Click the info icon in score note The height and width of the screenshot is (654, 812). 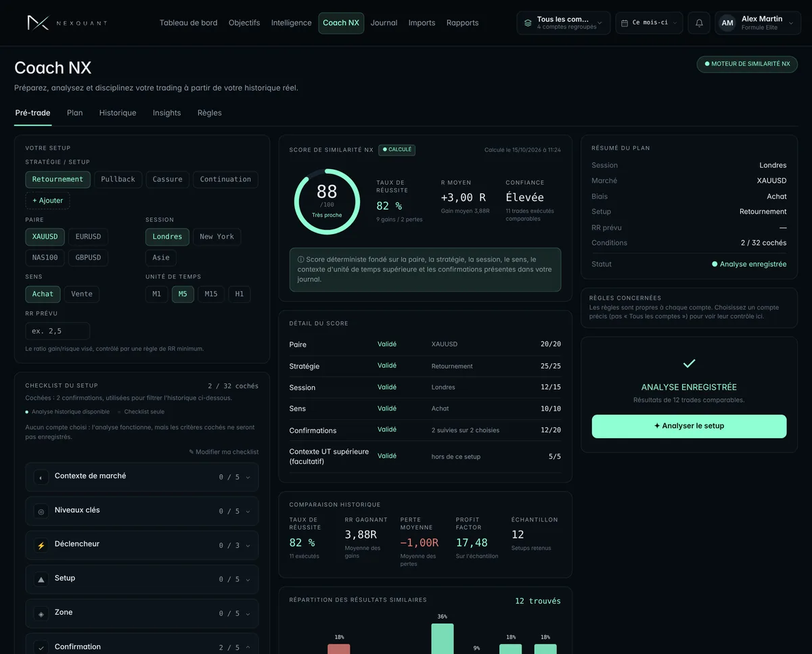tap(301, 260)
